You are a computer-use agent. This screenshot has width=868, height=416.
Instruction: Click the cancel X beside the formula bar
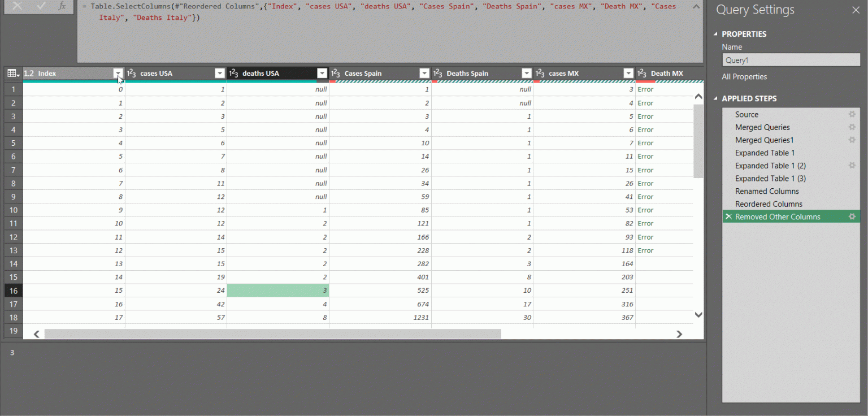(18, 6)
